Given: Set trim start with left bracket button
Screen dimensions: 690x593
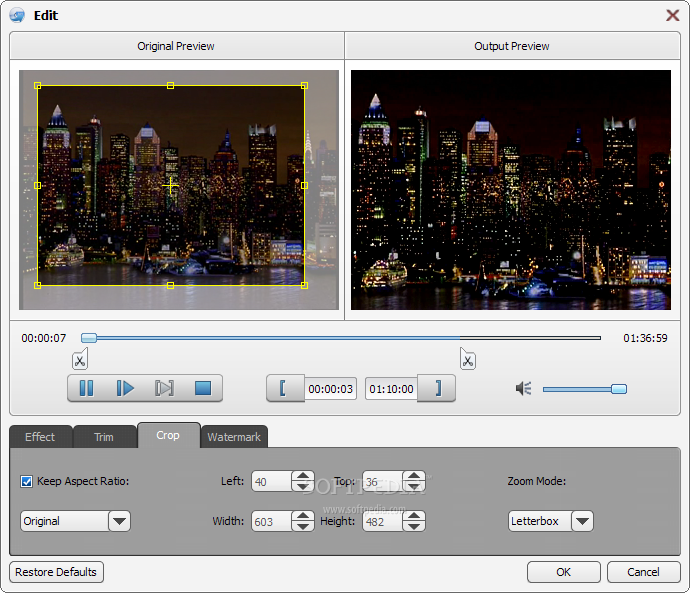Looking at the screenshot, I should (x=283, y=388).
